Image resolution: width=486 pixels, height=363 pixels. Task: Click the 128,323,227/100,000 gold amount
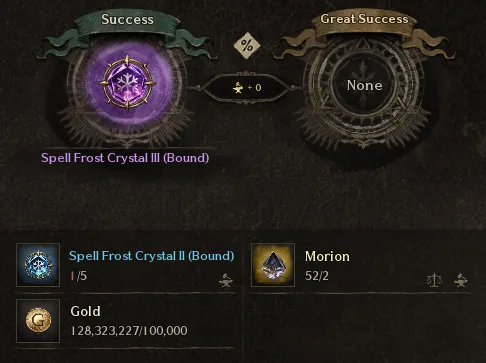click(x=129, y=331)
